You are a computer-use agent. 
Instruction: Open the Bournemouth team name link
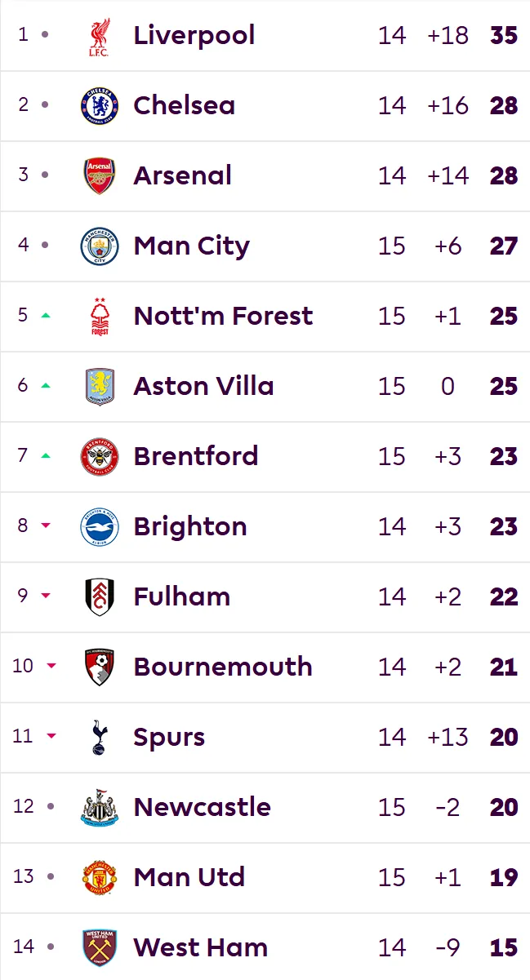tap(223, 667)
